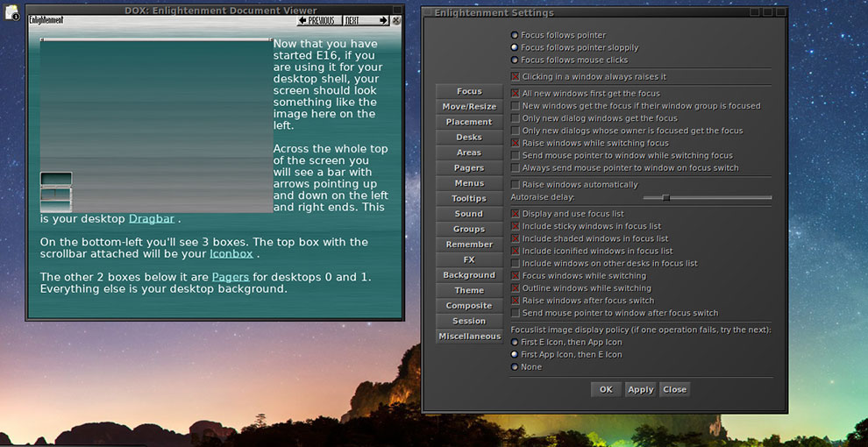This screenshot has height=447, width=868.
Task: Open the Session settings tab
Action: click(469, 321)
